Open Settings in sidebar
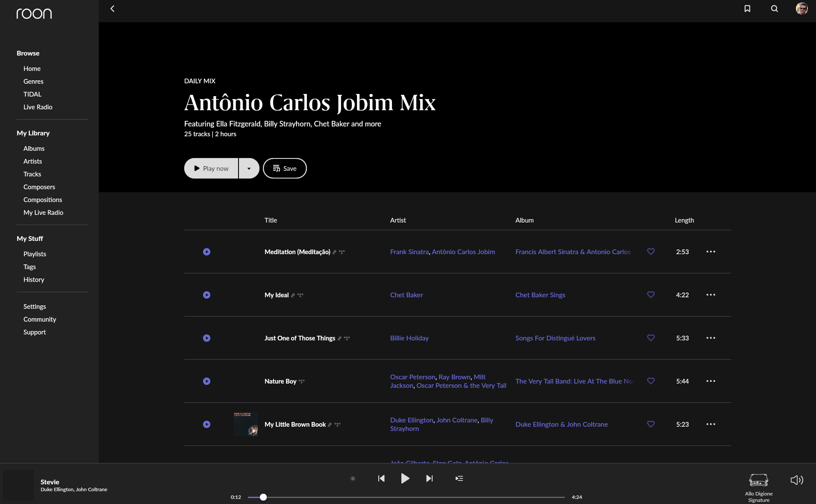Screen dimensions: 816x504 click(x=35, y=307)
